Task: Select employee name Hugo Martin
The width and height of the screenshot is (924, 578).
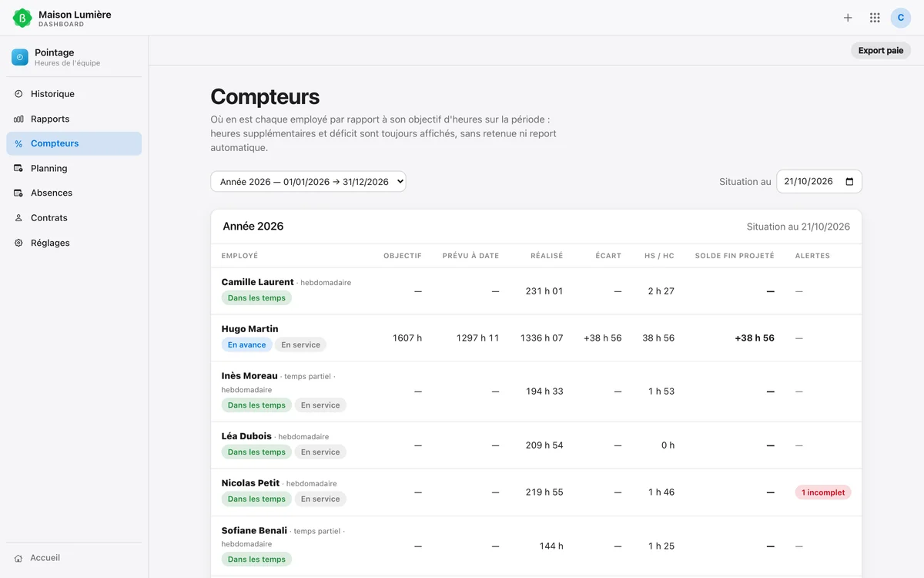Action: coord(250,329)
